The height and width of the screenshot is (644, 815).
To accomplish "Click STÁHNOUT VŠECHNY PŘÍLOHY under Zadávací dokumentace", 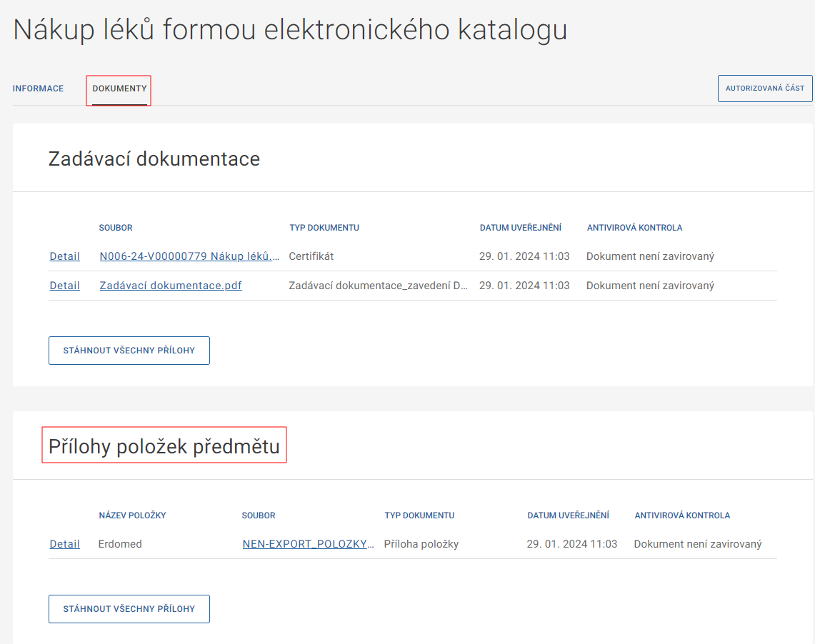I will 129,351.
